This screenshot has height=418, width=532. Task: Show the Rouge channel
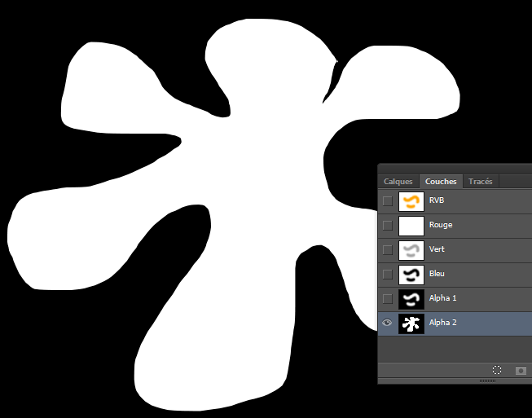click(388, 225)
